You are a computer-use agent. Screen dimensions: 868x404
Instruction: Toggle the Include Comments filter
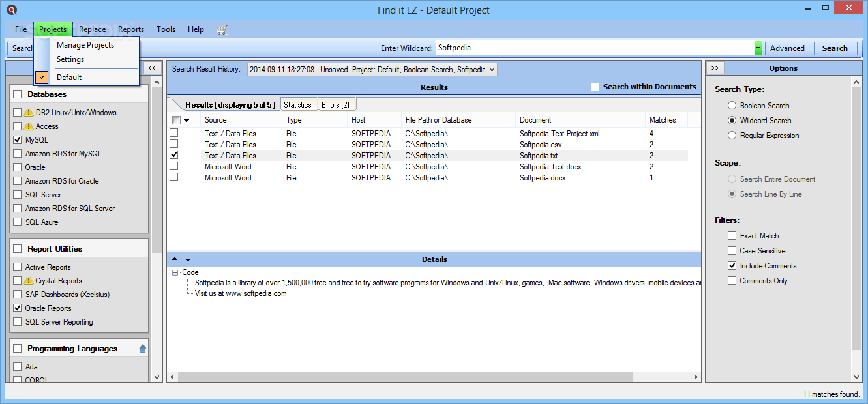click(x=732, y=266)
